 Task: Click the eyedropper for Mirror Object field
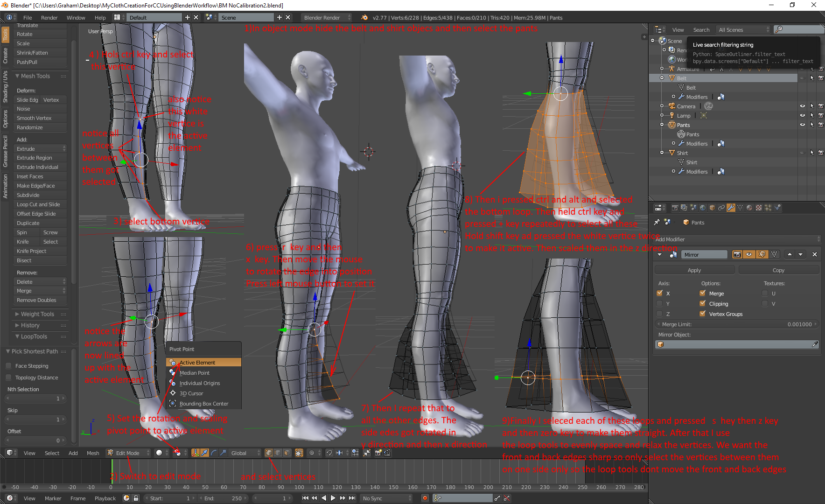[x=815, y=344]
